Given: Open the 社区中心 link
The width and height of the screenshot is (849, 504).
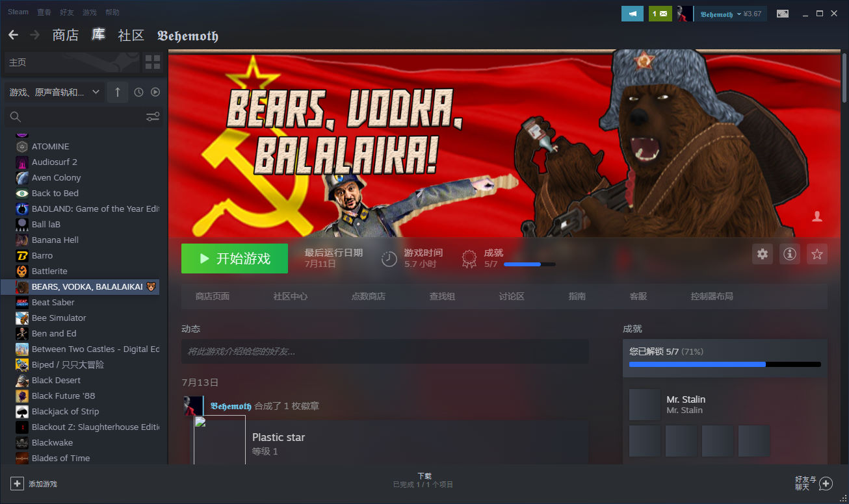Looking at the screenshot, I should coord(291,296).
